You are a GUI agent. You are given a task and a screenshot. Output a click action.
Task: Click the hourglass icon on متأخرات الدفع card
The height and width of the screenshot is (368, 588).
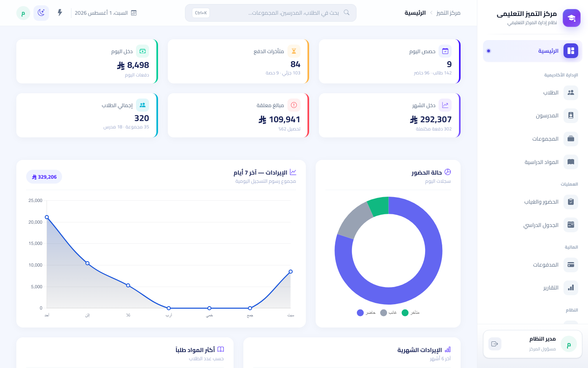click(x=294, y=51)
